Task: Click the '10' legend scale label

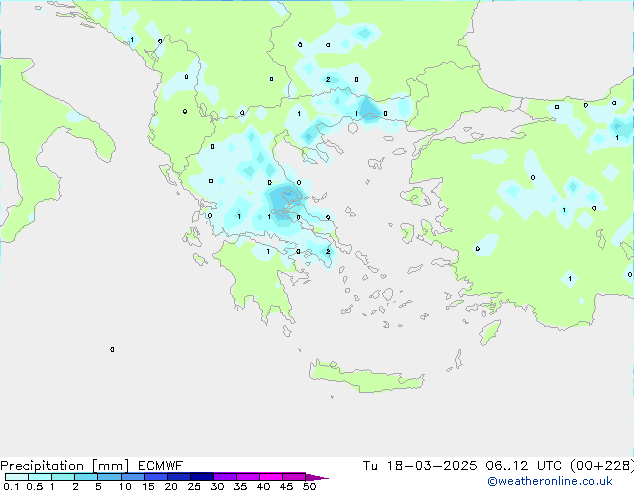Action: click(125, 486)
